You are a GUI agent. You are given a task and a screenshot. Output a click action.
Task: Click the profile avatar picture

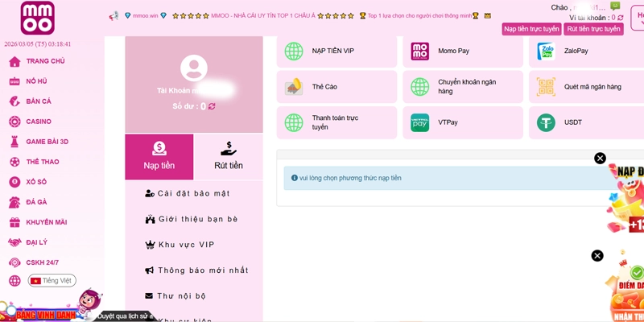click(x=194, y=68)
